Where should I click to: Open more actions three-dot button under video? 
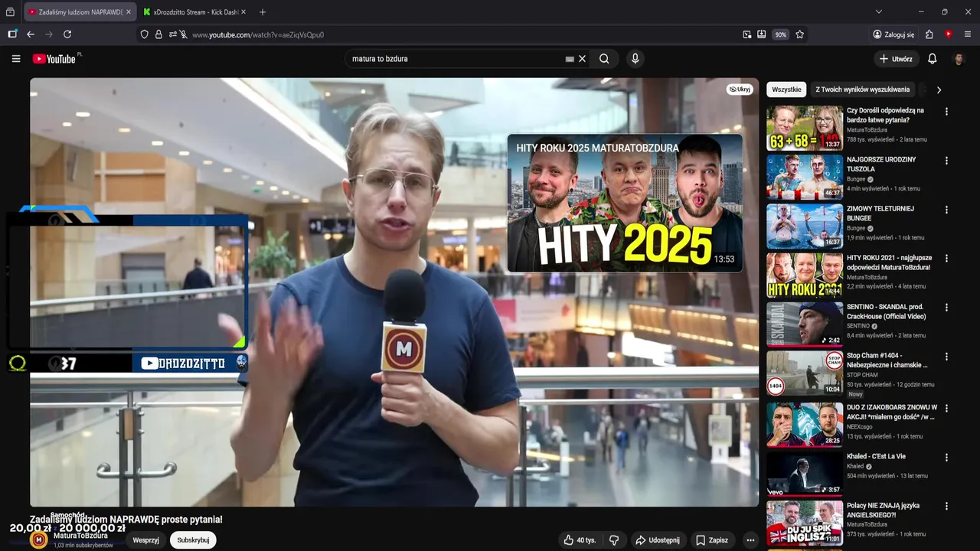[x=750, y=540]
